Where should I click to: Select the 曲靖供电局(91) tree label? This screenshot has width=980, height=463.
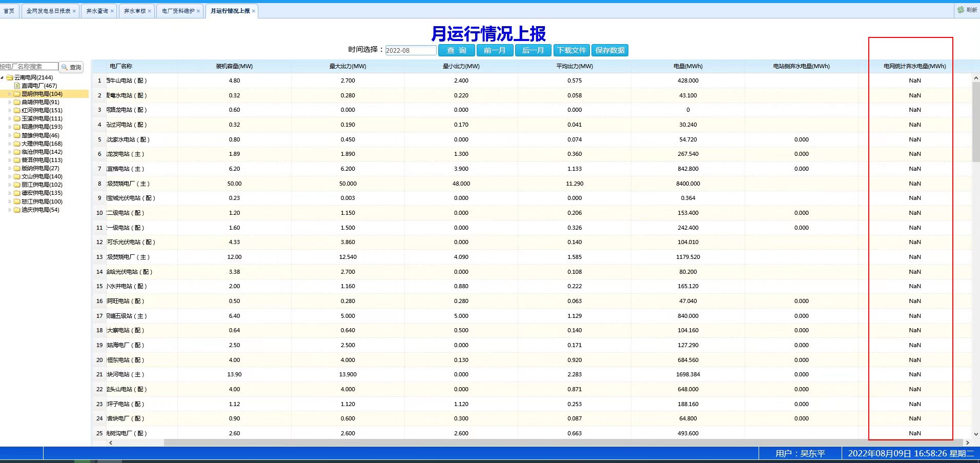tap(40, 102)
